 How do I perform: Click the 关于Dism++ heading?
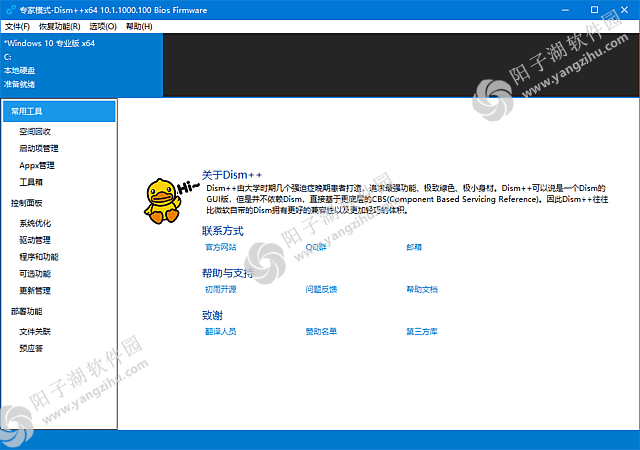232,175
